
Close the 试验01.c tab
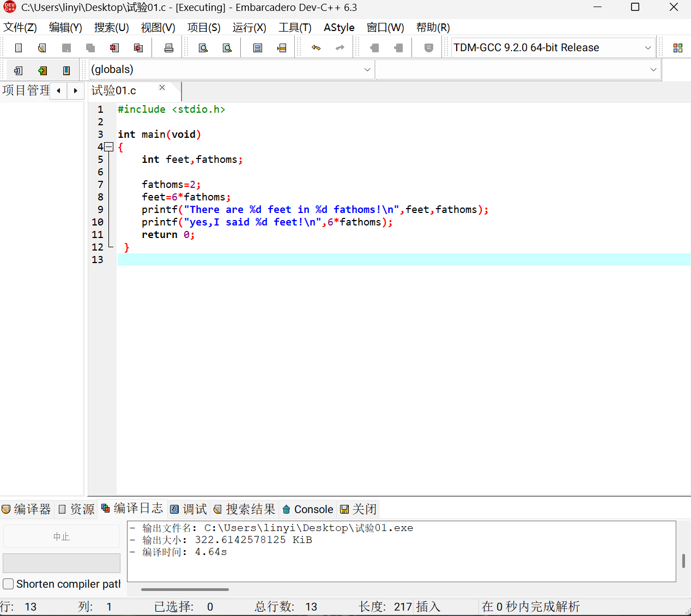coord(162,87)
